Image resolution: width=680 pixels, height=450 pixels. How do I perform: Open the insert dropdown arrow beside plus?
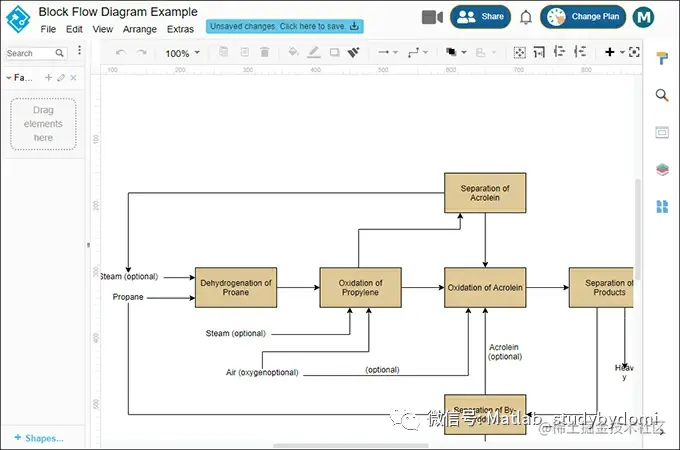coord(622,52)
